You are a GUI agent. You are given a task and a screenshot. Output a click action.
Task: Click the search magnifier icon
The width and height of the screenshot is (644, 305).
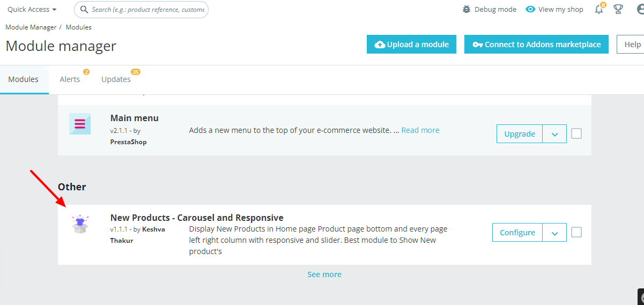click(84, 10)
